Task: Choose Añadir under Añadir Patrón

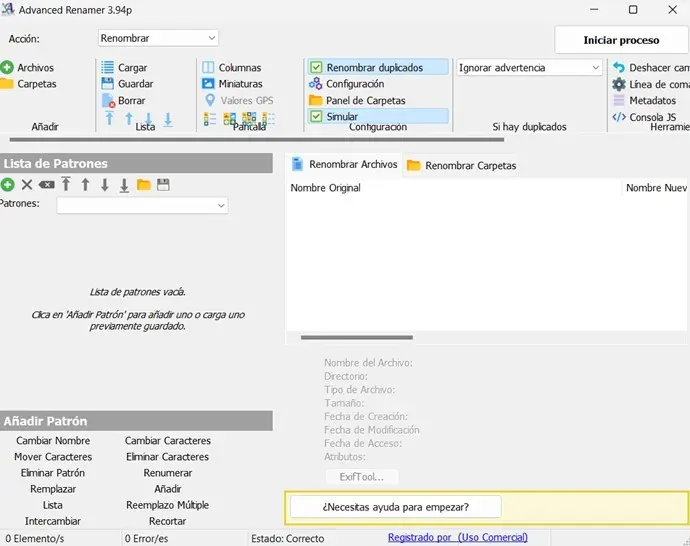Action: coord(168,489)
